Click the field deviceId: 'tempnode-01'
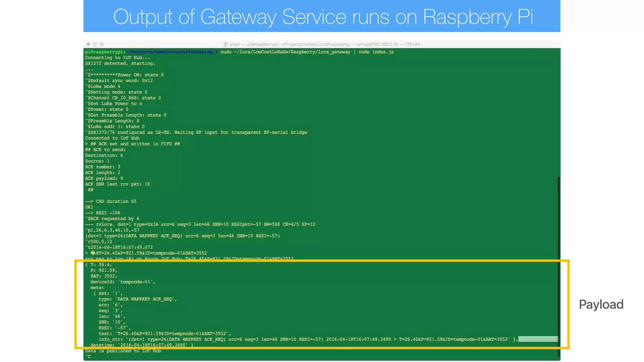The width and height of the screenshot is (644, 362). [x=123, y=282]
